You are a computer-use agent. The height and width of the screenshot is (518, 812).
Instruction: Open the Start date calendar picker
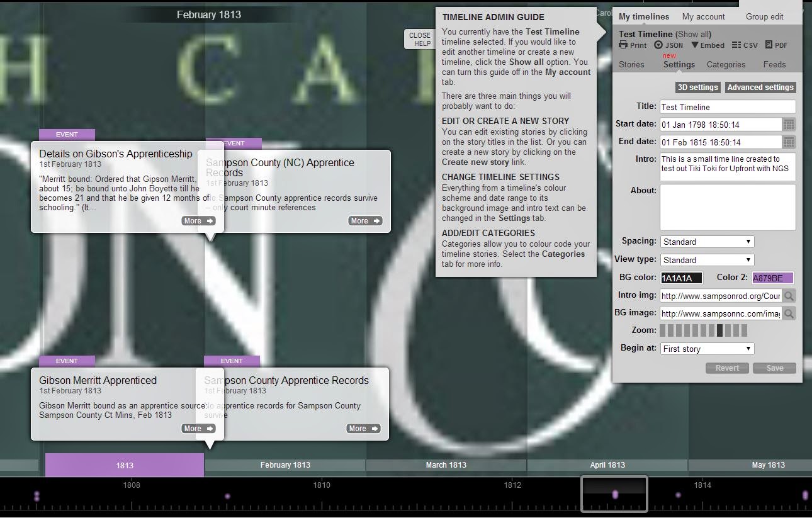pyautogui.click(x=789, y=124)
